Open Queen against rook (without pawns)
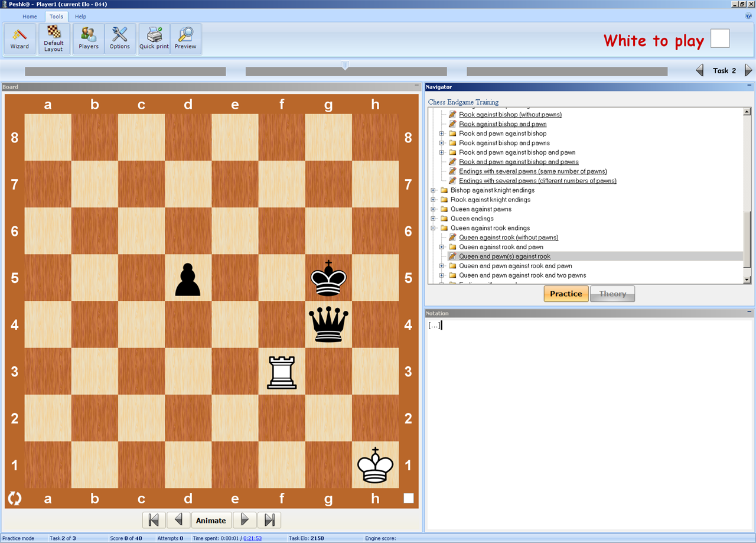756x543 pixels. click(x=509, y=238)
